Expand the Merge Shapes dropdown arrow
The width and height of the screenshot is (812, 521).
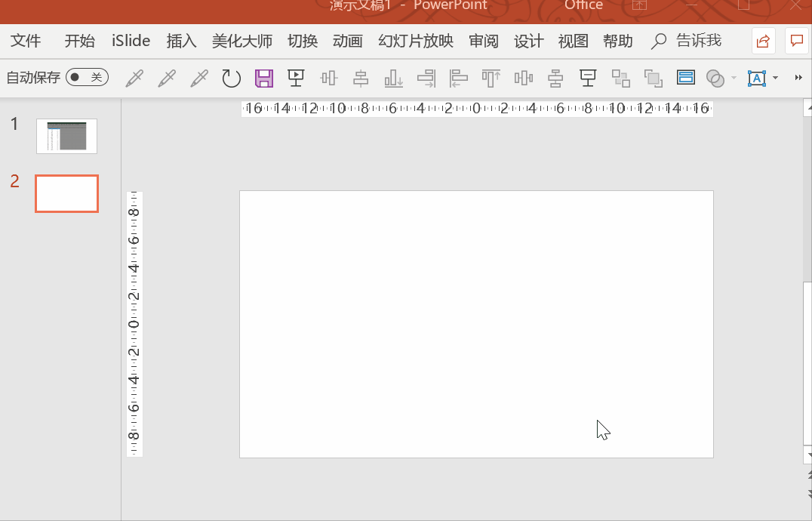pyautogui.click(x=734, y=79)
